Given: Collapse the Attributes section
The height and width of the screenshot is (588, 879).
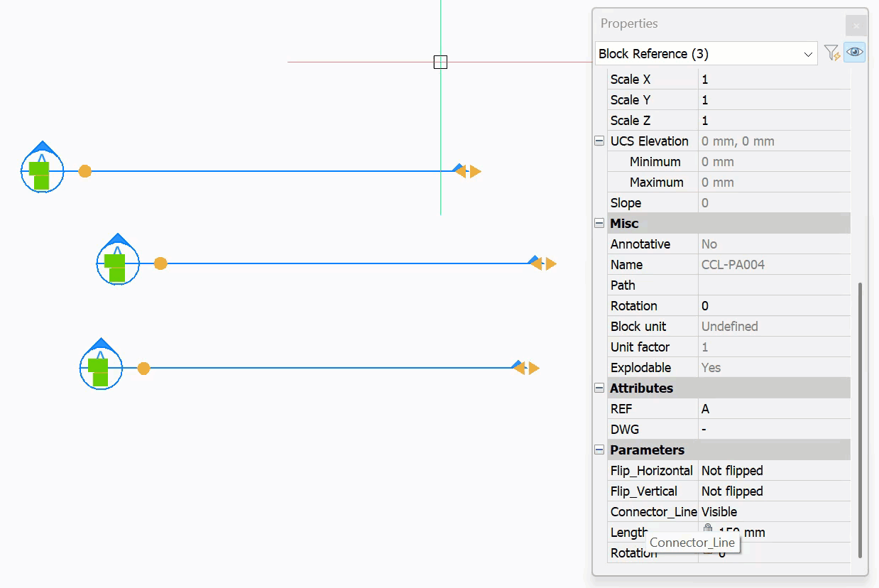Looking at the screenshot, I should [x=599, y=388].
